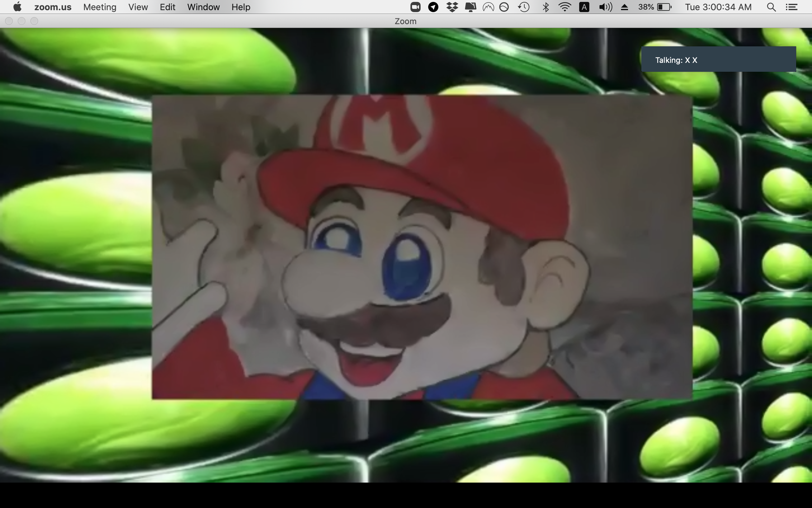
Task: Open the Notification Center list icon
Action: click(791, 7)
